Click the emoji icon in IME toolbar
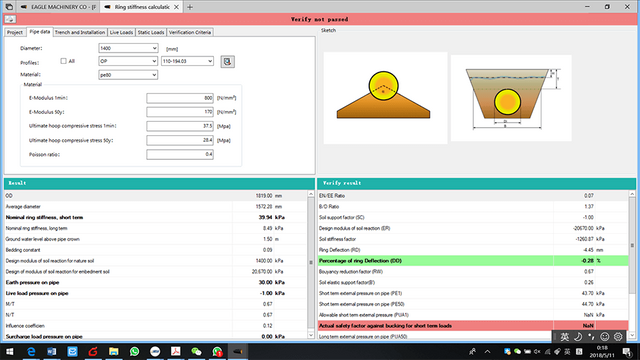The width and height of the screenshot is (640, 360). (604, 337)
